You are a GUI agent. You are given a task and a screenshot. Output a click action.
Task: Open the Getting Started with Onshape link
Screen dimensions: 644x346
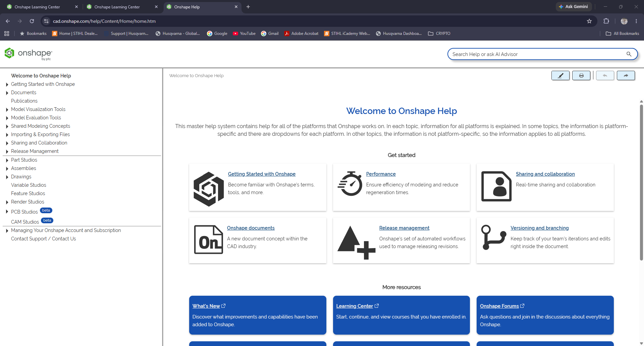262,174
